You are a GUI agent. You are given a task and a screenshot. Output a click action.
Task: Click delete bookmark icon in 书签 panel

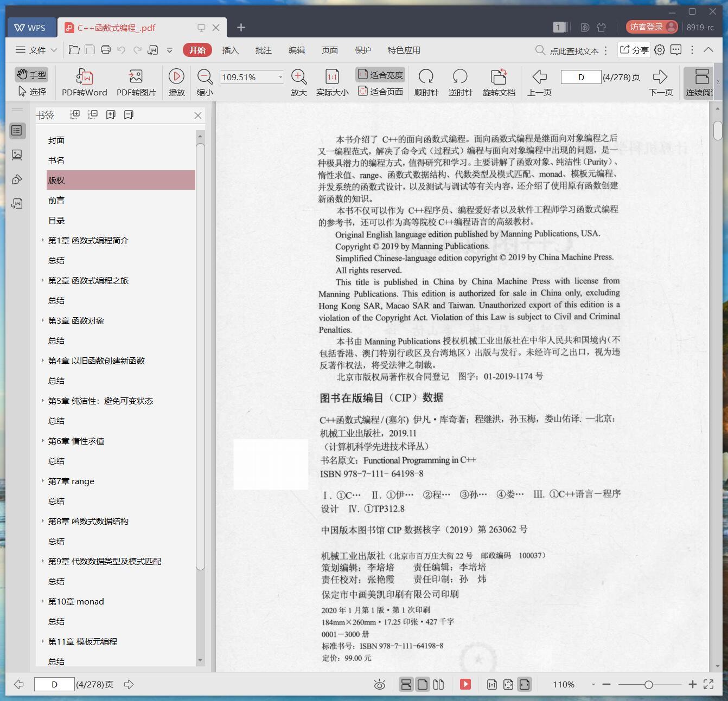click(x=129, y=114)
